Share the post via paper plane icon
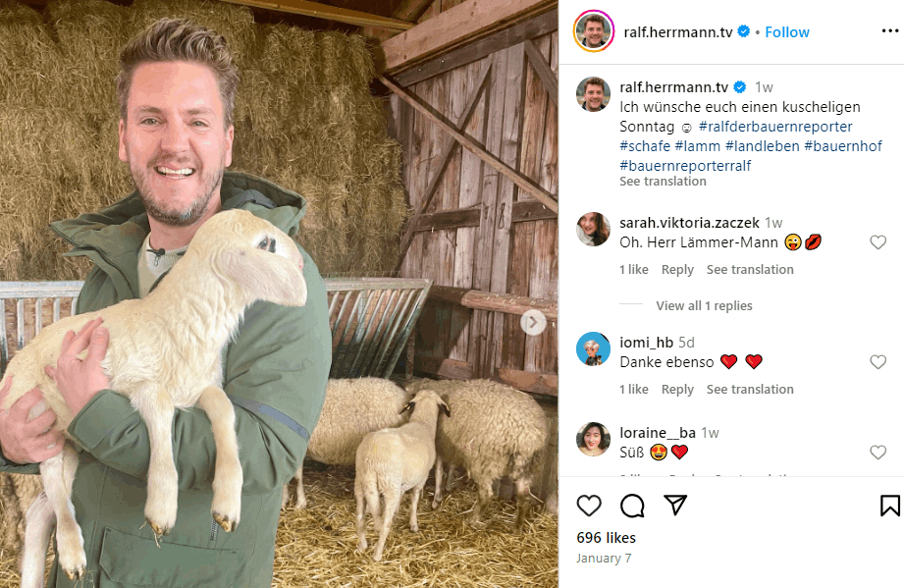 click(x=675, y=506)
